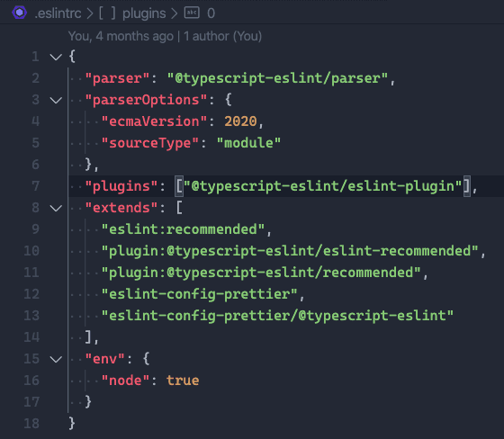Image resolution: width=504 pixels, height=439 pixels.
Task: Open git blame annotation 'You, 4 months ago'
Action: click(121, 36)
